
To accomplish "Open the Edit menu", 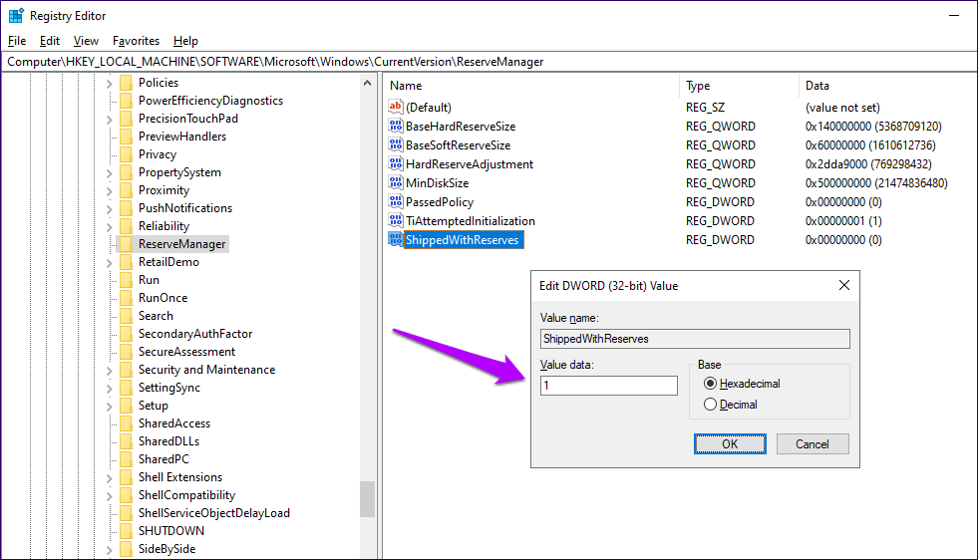I will [49, 41].
